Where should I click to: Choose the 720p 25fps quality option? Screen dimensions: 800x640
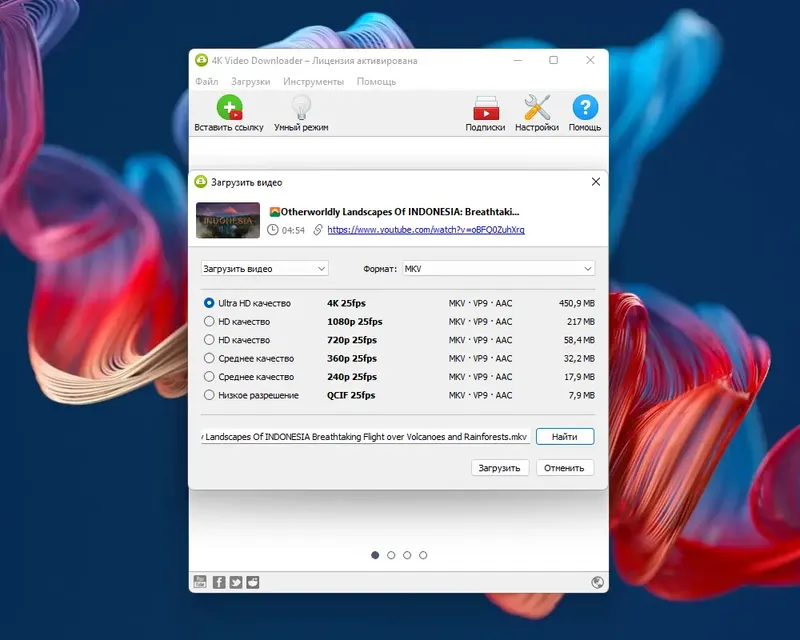pos(209,340)
